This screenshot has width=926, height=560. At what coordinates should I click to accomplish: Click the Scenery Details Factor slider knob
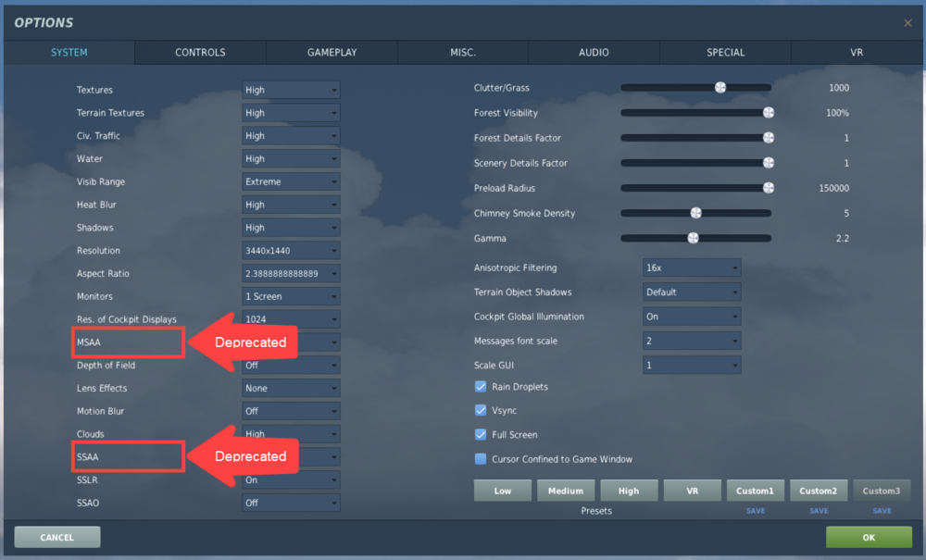(769, 163)
